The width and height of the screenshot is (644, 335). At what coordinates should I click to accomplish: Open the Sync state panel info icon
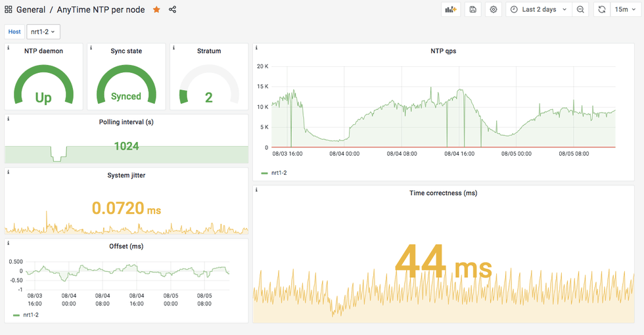tap(91, 47)
